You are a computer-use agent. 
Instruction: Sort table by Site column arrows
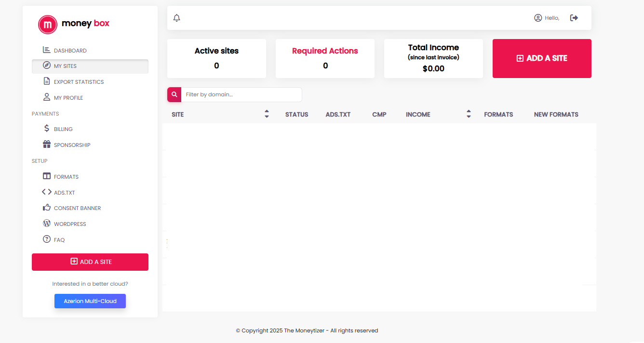[267, 114]
